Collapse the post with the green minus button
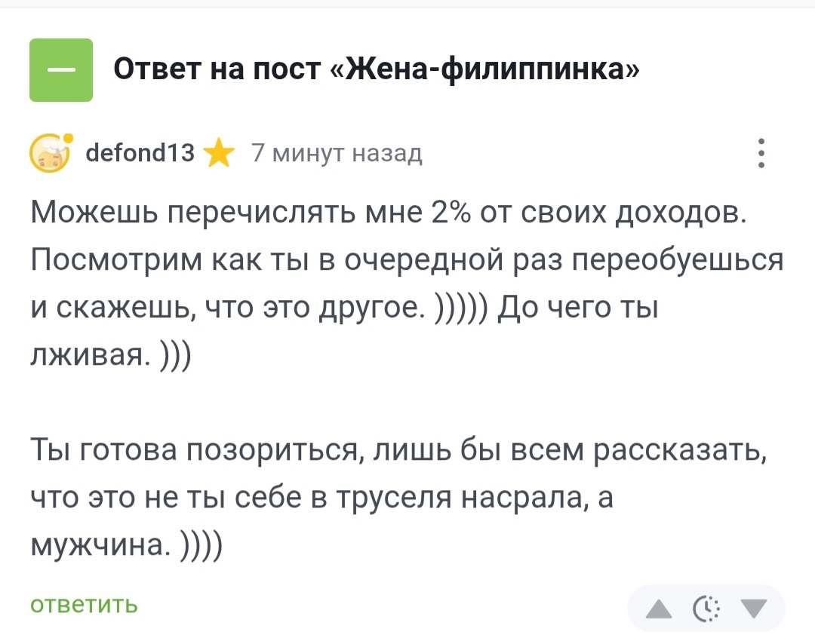The width and height of the screenshot is (815, 644). [61, 70]
